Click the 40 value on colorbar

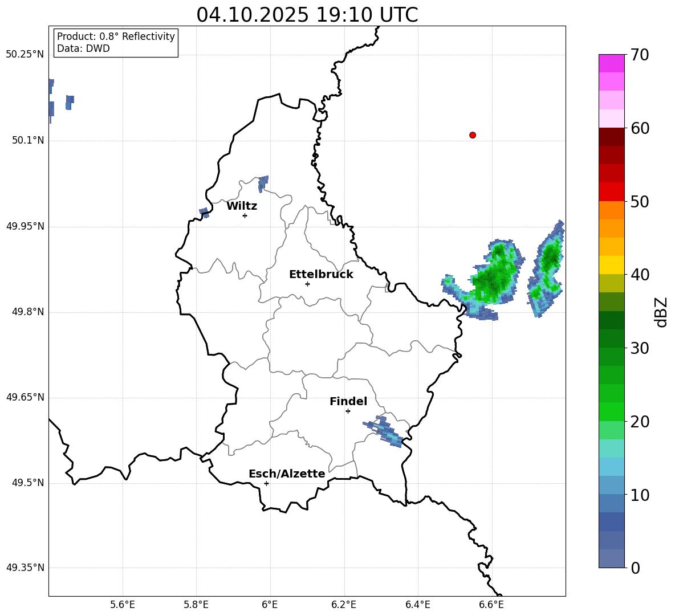[x=640, y=275]
